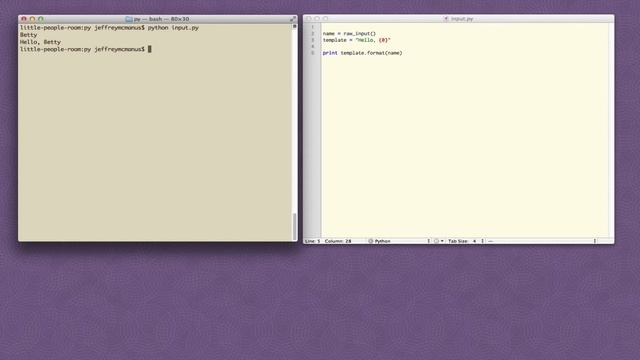Open the Tab Size dropdown in status bar
The height and width of the screenshot is (360, 640).
(x=466, y=241)
